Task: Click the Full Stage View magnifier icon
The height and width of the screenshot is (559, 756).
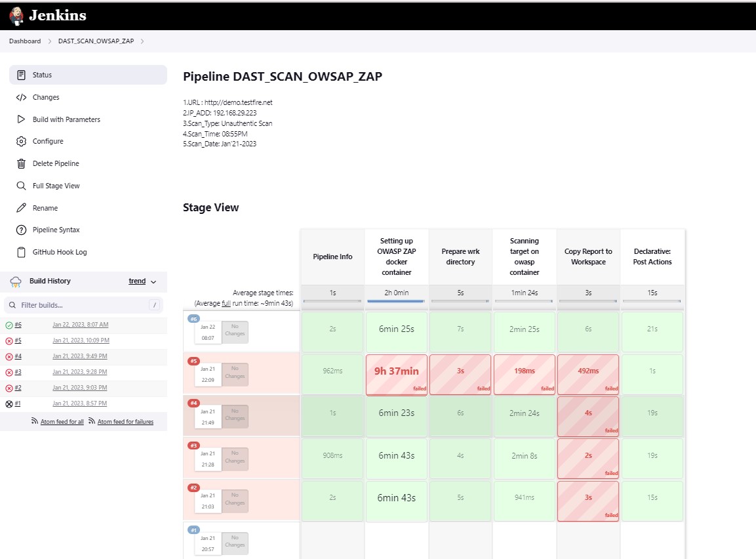Action: click(22, 186)
